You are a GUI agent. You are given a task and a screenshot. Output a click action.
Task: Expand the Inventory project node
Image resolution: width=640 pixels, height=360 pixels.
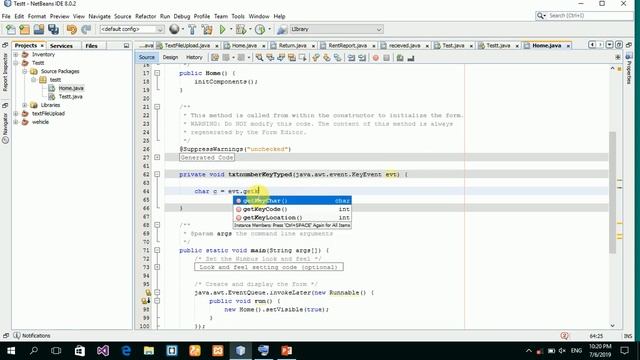[16, 54]
